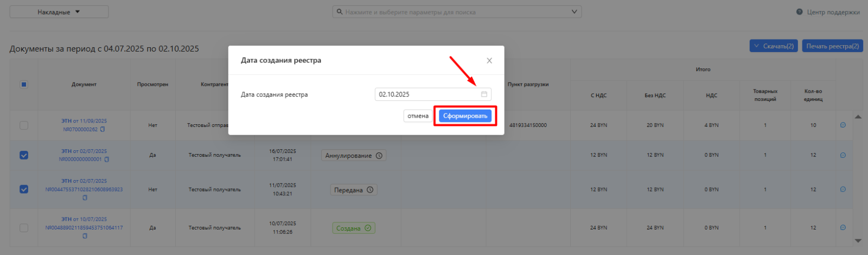Check the box for ЭТН от 11/09/2025

click(x=24, y=125)
